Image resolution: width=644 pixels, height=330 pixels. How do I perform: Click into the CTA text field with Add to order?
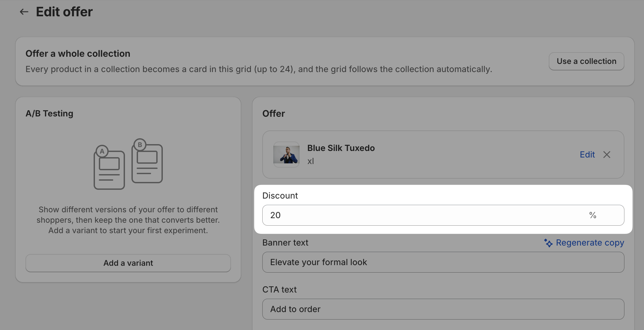pos(443,309)
